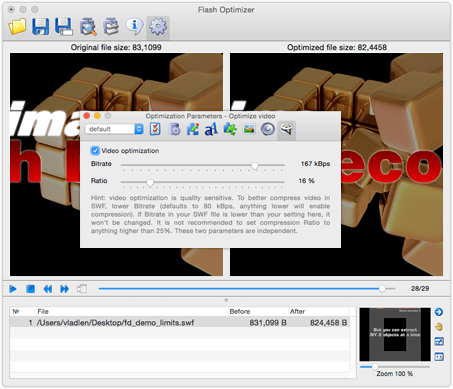Click the fit-to-window icon below the hand tool
Image resolution: width=453 pixels, height=389 pixels.
(439, 342)
